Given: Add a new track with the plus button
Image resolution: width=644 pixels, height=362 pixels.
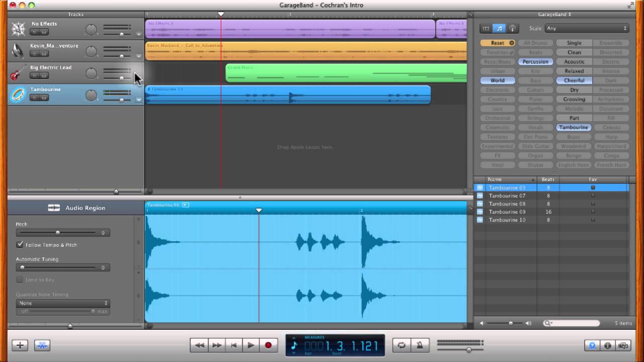Looking at the screenshot, I should click(x=20, y=345).
